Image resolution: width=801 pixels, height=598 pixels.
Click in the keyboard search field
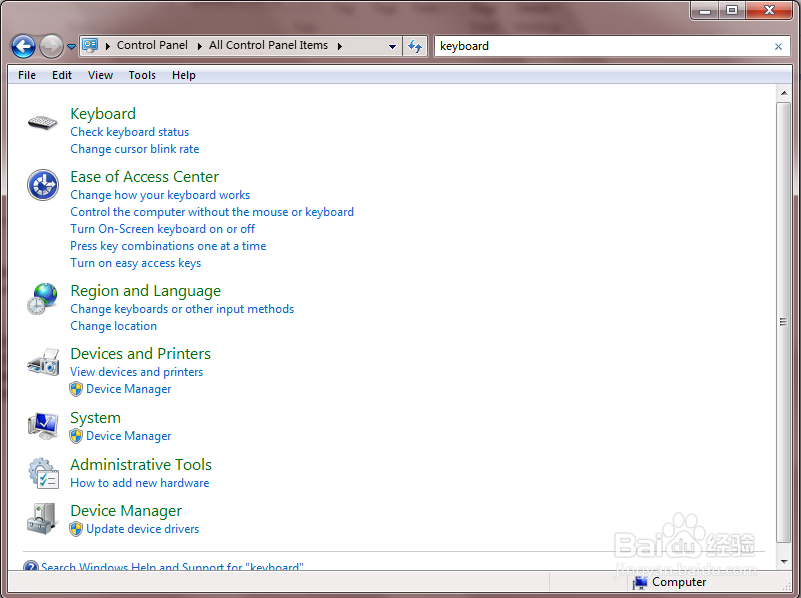pyautogui.click(x=604, y=46)
